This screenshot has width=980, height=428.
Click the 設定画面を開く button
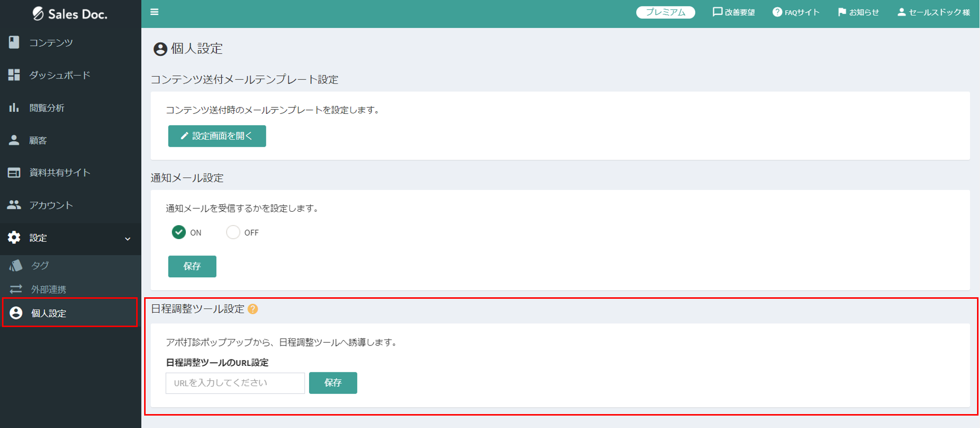click(217, 136)
